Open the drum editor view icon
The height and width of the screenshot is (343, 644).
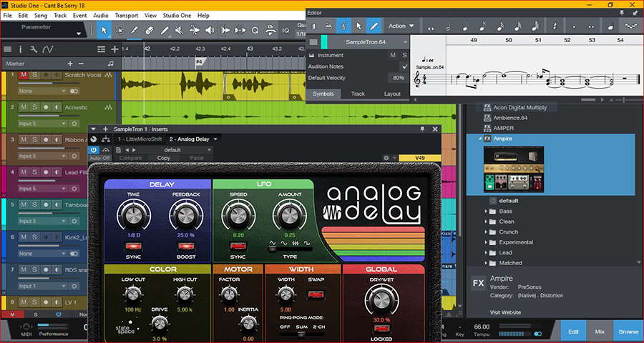tap(328, 26)
